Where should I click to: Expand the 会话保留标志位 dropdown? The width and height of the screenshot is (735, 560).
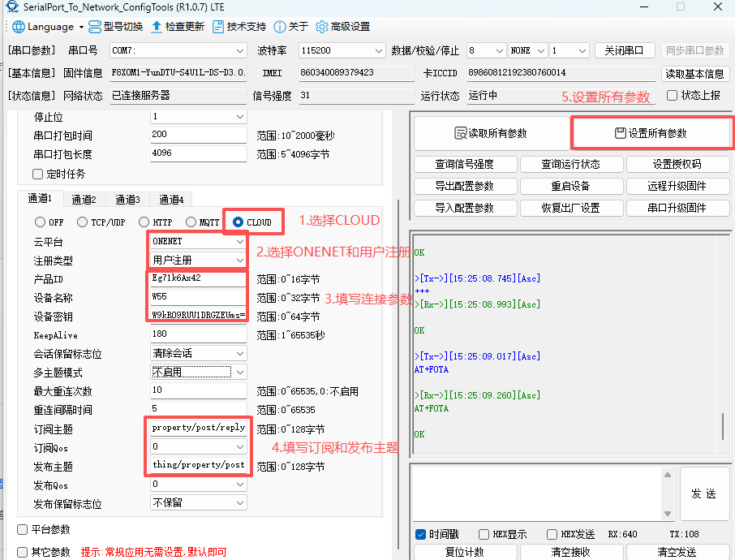pos(240,354)
